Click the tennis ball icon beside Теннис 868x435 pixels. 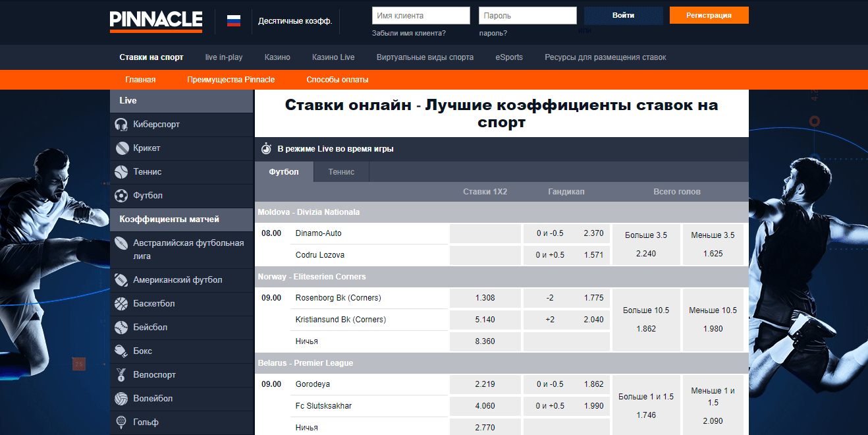[x=121, y=172]
